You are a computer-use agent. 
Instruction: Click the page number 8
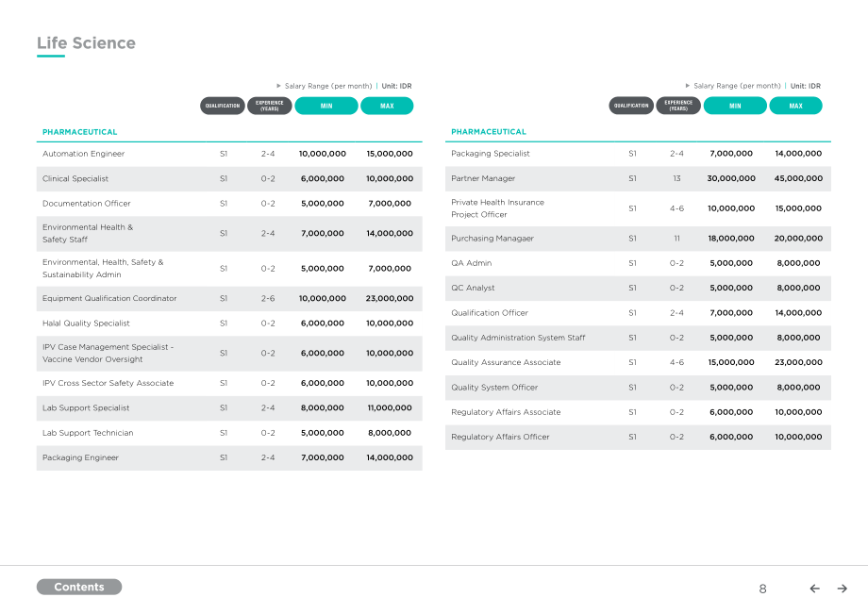(763, 589)
